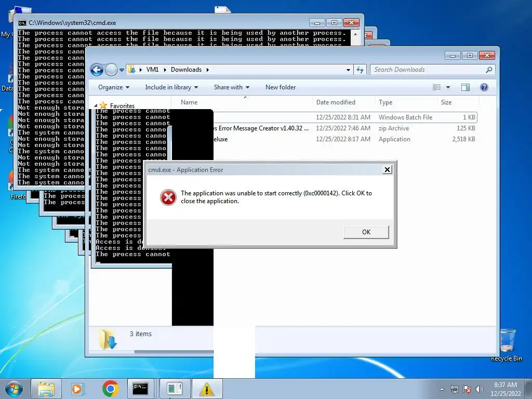Open the Windows Start menu

click(x=14, y=389)
